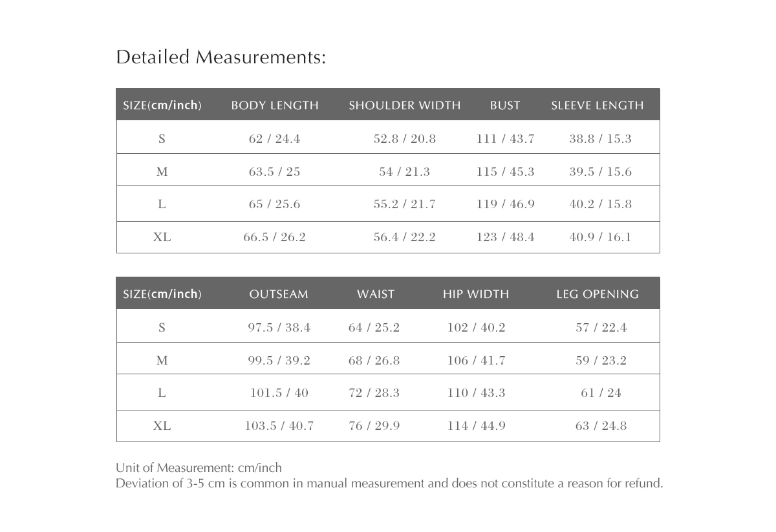Select the HIP WIDTH column header
The image size is (776, 532).
click(476, 294)
